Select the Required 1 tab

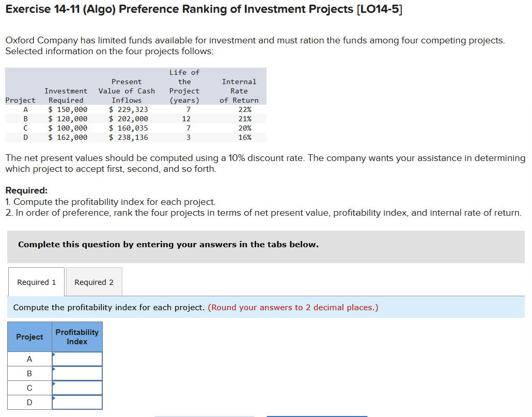point(36,282)
